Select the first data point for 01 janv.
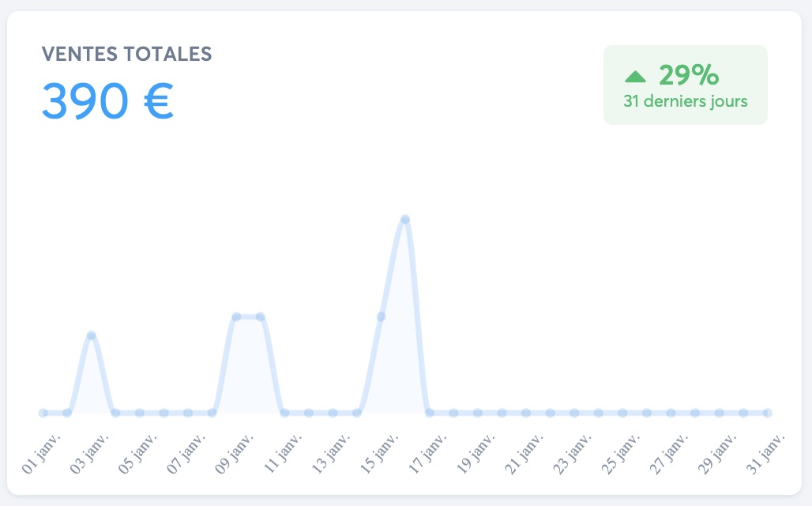The width and height of the screenshot is (812, 506). click(x=43, y=413)
